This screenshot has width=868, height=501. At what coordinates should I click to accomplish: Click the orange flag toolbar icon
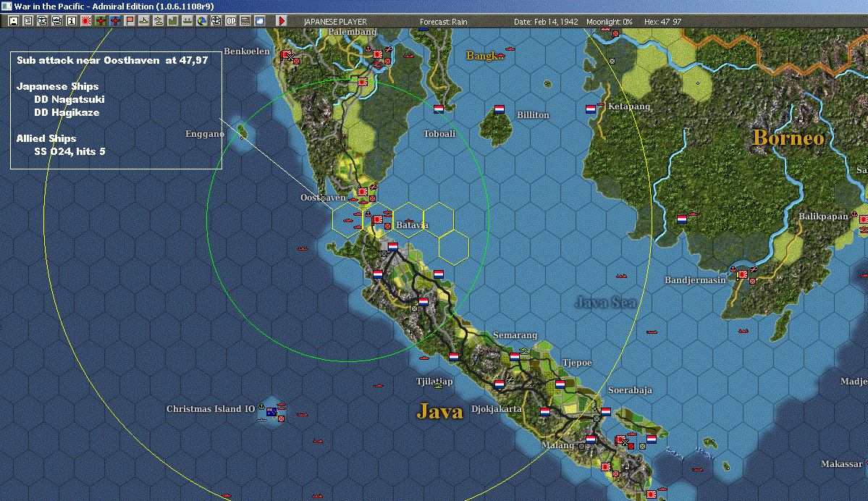pyautogui.click(x=130, y=21)
